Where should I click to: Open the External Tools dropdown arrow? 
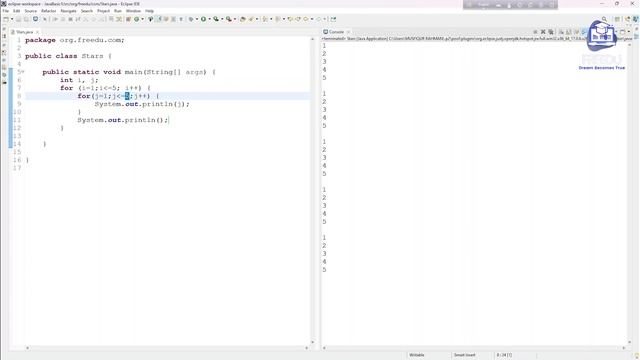click(x=235, y=19)
